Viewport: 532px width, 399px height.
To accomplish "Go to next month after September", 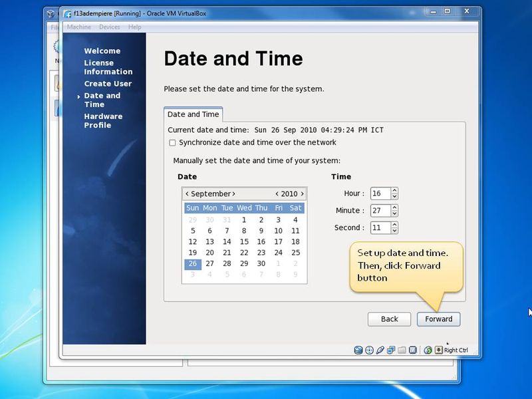I will (233, 194).
